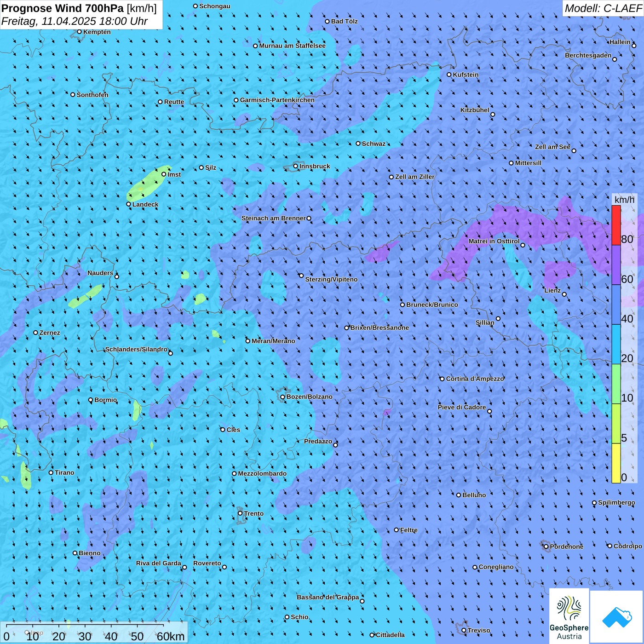
Task: Click the 'Cittadella' label
Action: pyautogui.click(x=390, y=635)
